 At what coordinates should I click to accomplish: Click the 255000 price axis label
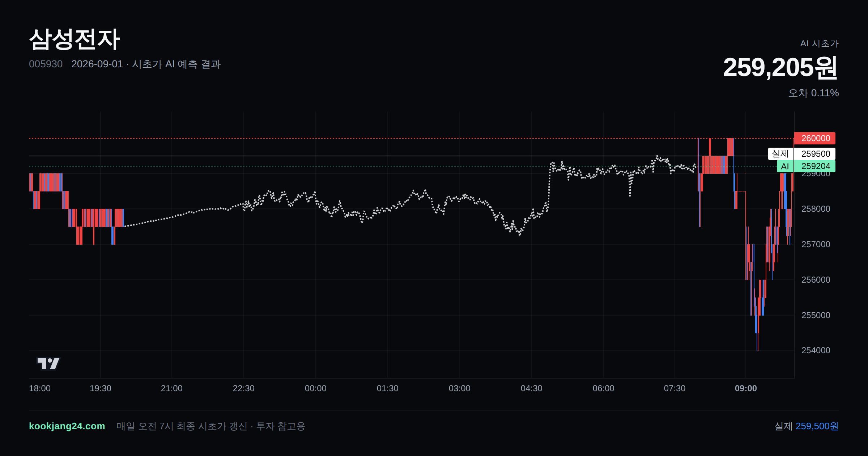point(816,315)
